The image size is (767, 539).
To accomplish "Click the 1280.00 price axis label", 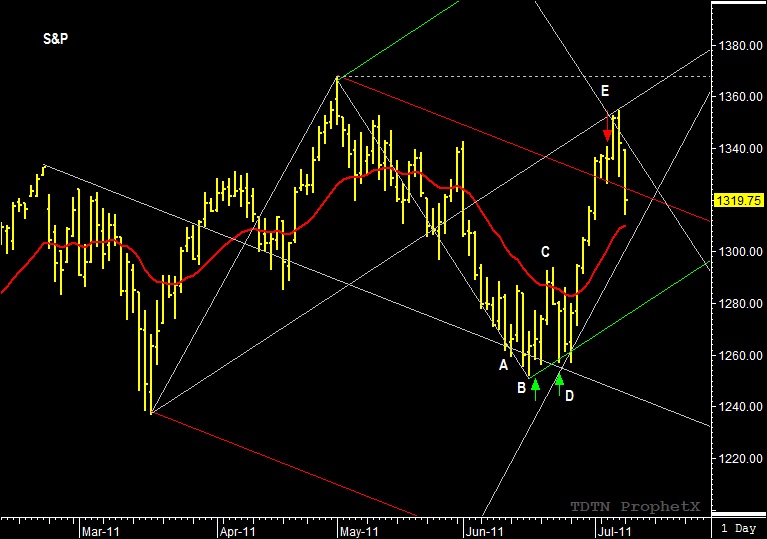I will point(740,303).
